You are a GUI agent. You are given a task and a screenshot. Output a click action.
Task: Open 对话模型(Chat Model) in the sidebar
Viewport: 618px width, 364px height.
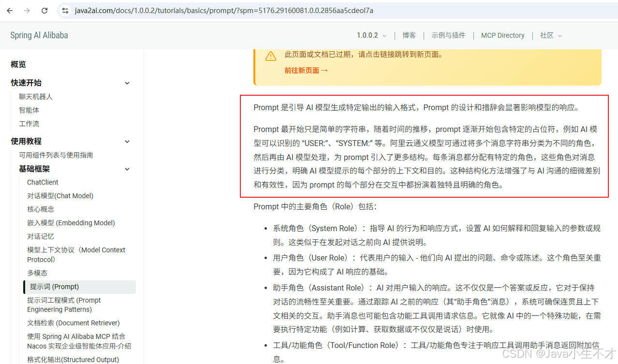[x=60, y=195]
